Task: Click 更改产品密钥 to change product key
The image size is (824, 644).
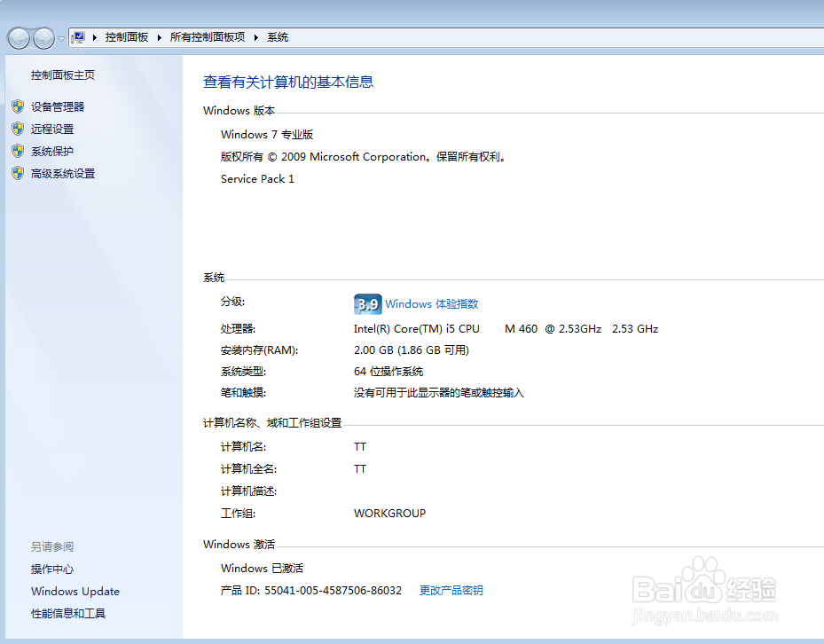Action: (451, 590)
